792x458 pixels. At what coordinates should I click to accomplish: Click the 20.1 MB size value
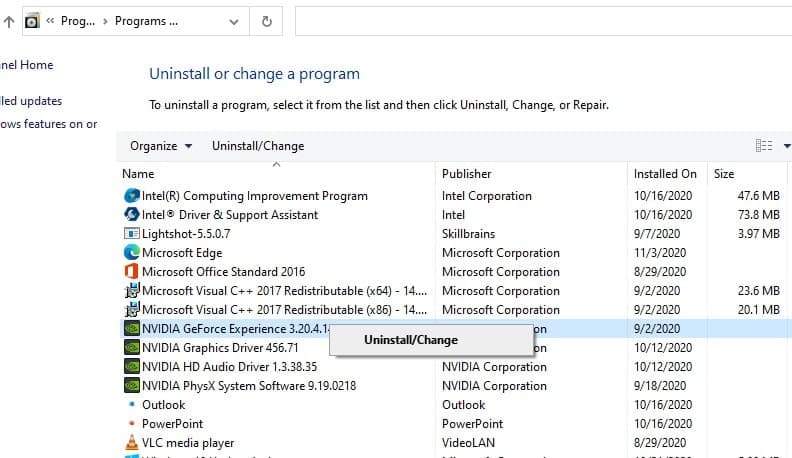759,310
